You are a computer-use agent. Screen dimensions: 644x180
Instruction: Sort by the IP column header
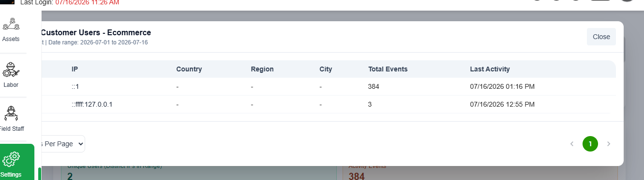point(75,69)
